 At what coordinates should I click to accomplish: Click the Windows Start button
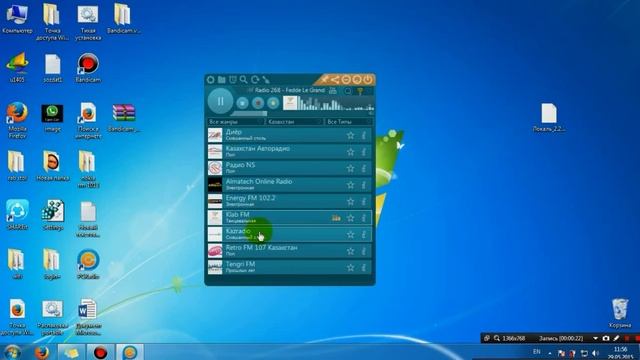pos(12,352)
